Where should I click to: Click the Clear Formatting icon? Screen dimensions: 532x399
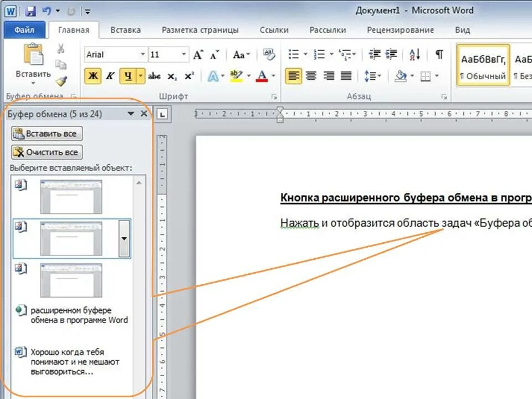click(269, 54)
